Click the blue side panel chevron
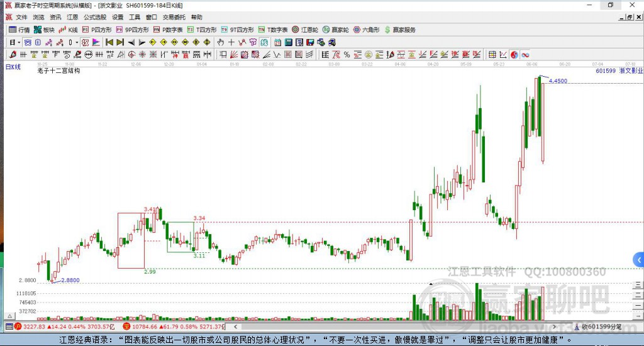644x346 pixels. (x=639, y=260)
